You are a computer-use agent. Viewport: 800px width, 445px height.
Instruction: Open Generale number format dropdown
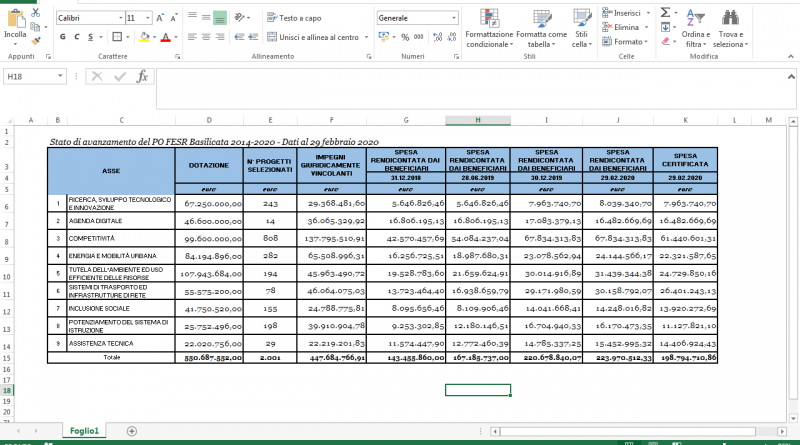tap(454, 18)
